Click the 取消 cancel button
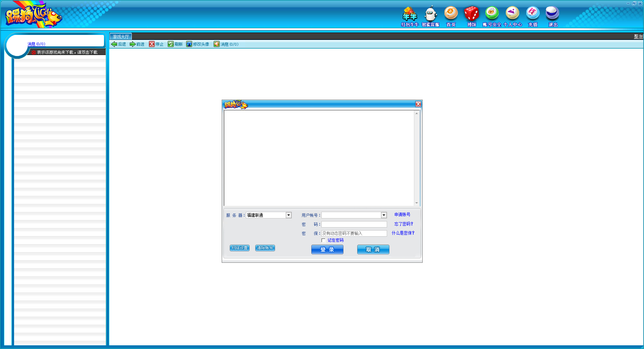The width and height of the screenshot is (644, 349). [x=373, y=250]
